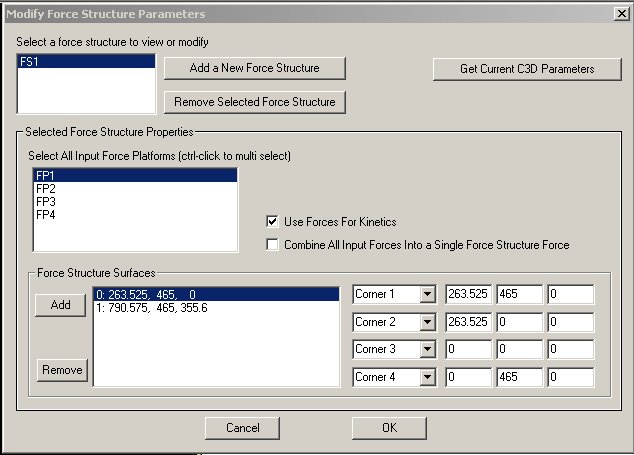Click Remove button for force structure surfaces
Screen dimensions: 634x455
[60, 370]
